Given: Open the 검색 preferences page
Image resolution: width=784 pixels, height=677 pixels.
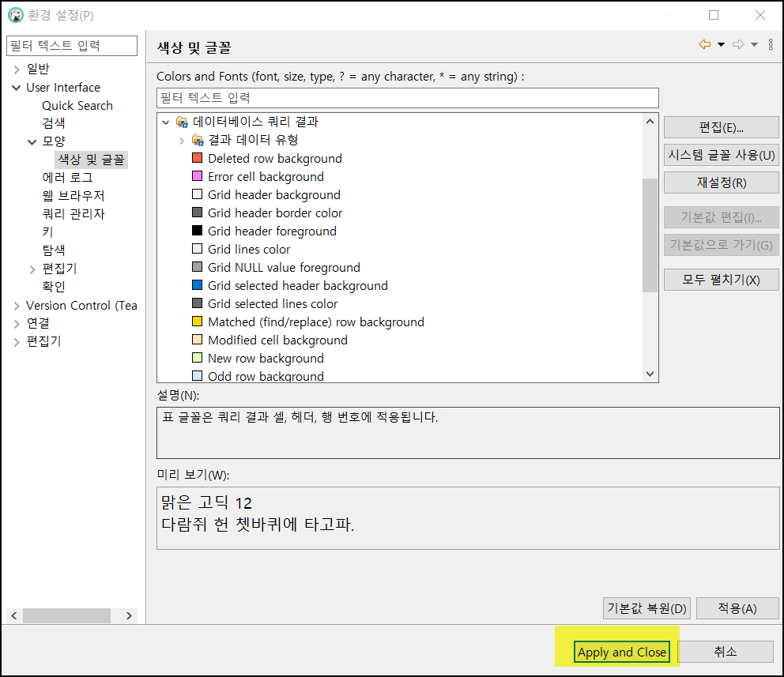Looking at the screenshot, I should pyautogui.click(x=54, y=123).
